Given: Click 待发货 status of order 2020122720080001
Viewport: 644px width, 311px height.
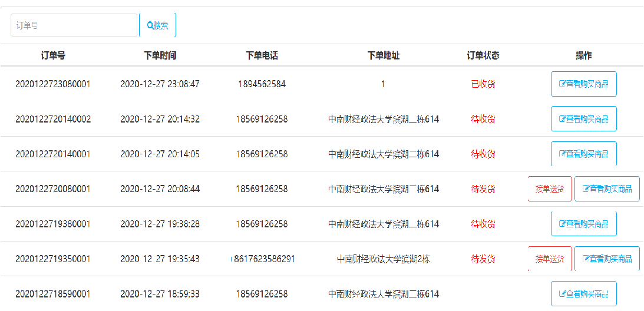Looking at the screenshot, I should tap(483, 189).
